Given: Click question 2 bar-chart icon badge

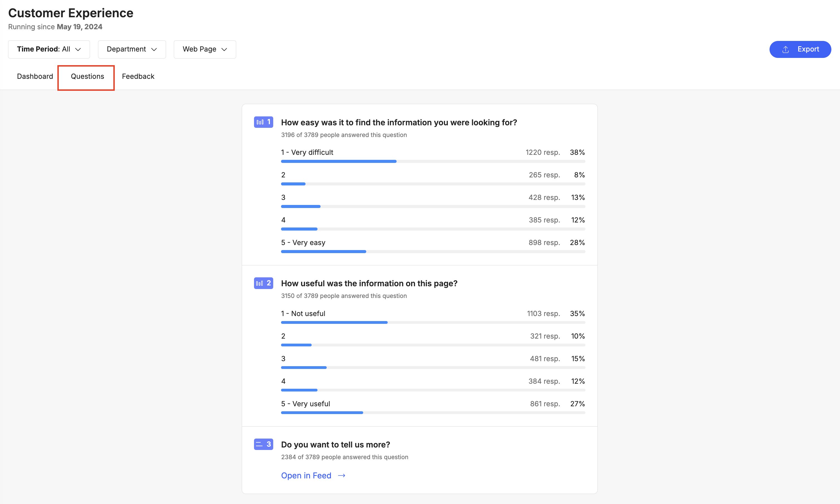Looking at the screenshot, I should click(263, 283).
